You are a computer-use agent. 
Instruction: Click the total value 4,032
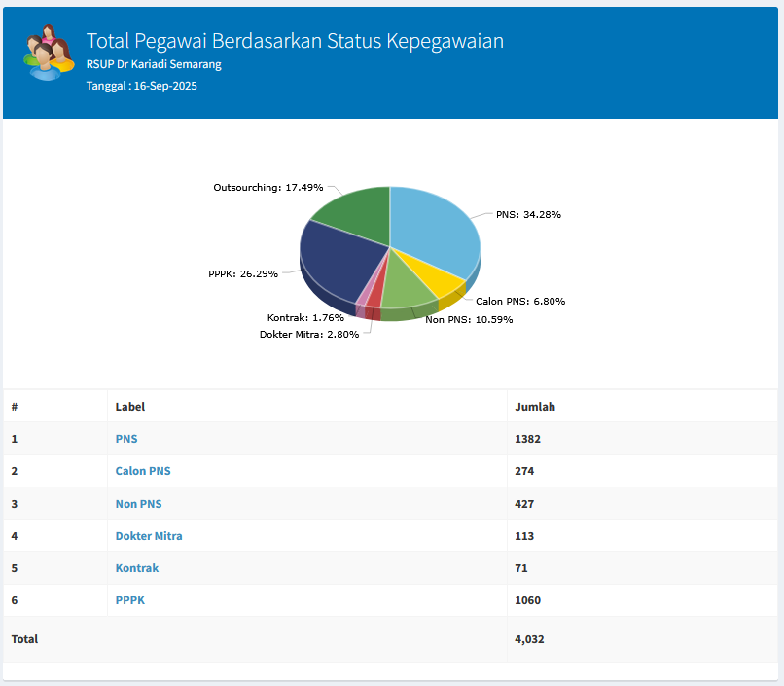pyautogui.click(x=531, y=639)
